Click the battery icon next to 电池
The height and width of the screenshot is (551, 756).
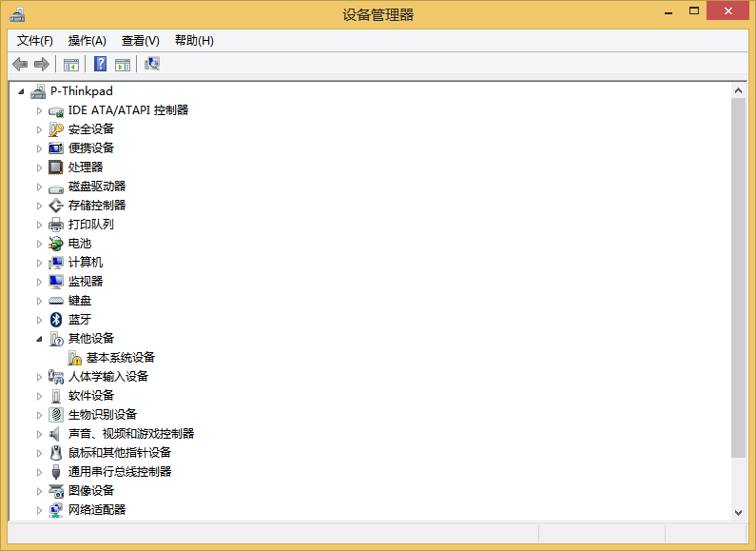56,244
